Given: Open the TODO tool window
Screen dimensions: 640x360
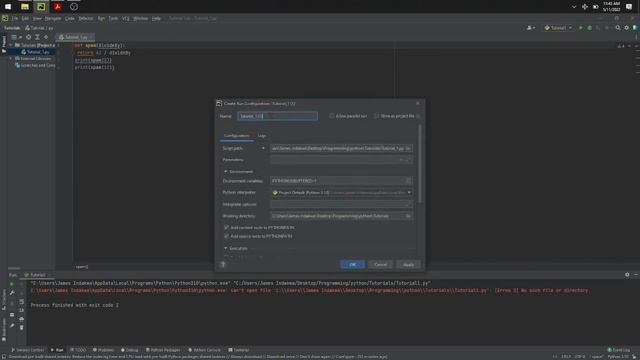Looking at the screenshot, I should [78, 350].
